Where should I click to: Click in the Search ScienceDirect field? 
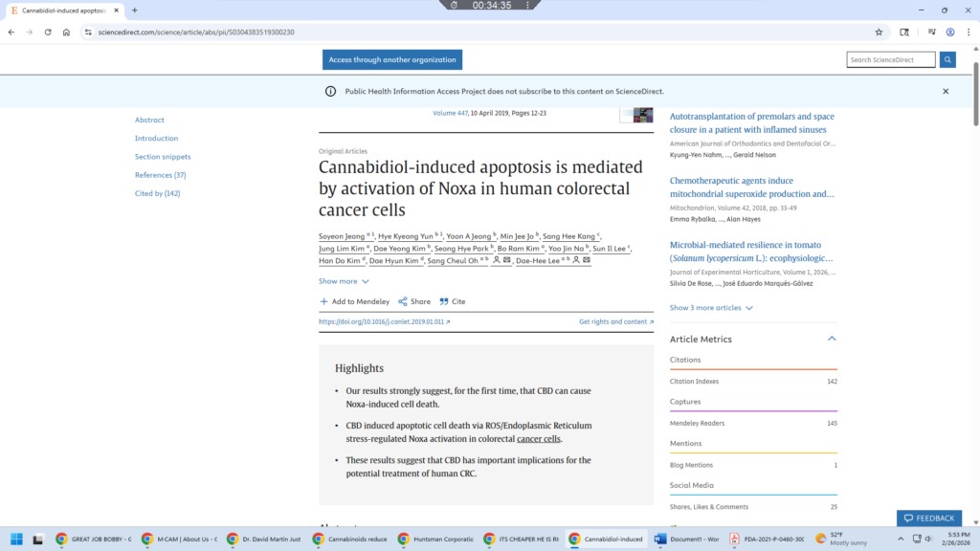click(x=890, y=59)
